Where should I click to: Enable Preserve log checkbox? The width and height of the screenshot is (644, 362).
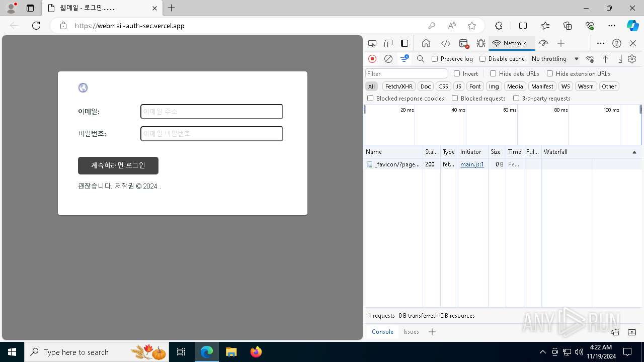(x=435, y=59)
